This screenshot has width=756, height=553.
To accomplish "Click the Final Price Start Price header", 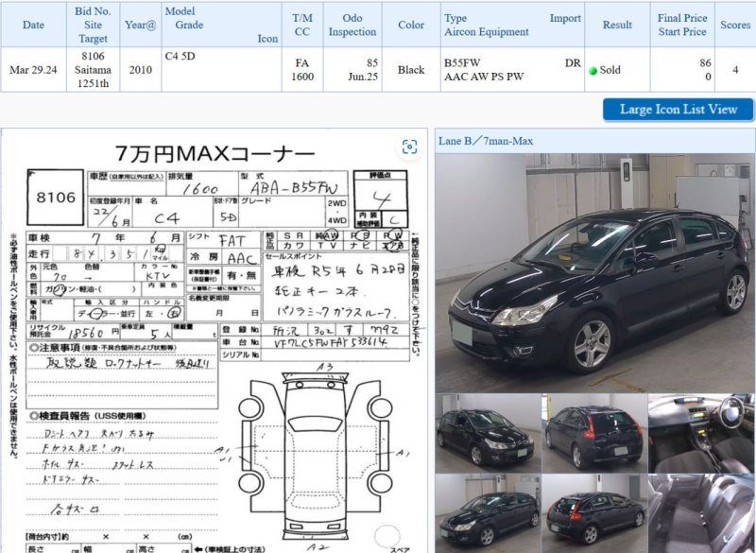I will [x=682, y=25].
